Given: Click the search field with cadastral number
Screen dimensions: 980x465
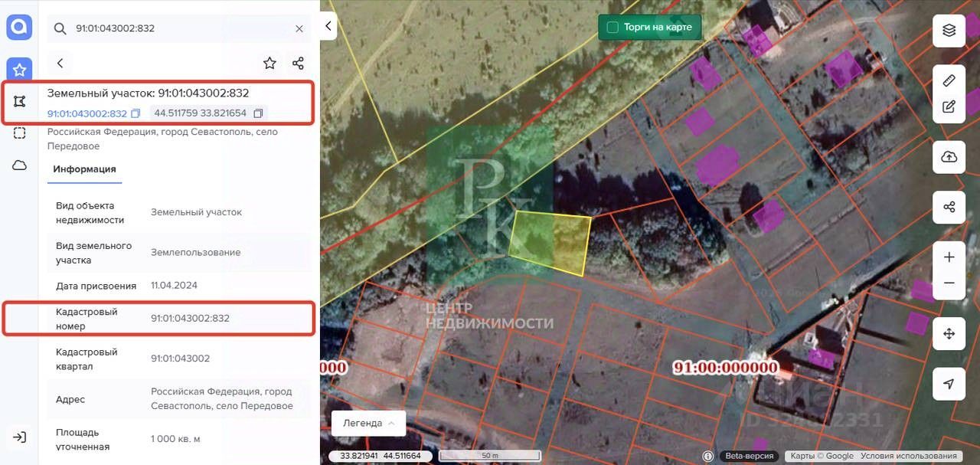Looking at the screenshot, I should pos(180,28).
